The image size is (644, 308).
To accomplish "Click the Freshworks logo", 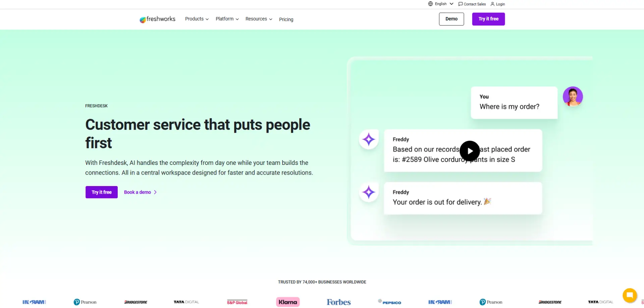I will (x=157, y=19).
